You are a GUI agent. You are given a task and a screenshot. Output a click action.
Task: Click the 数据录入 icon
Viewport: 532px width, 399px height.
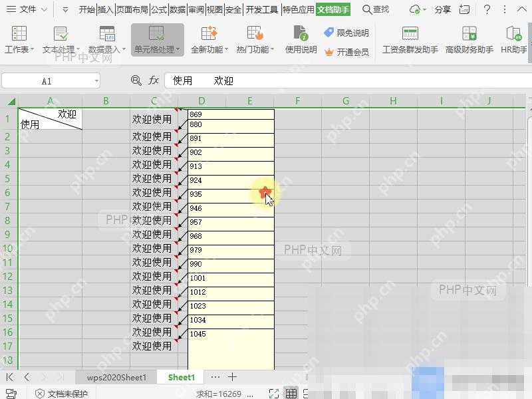pyautogui.click(x=107, y=34)
